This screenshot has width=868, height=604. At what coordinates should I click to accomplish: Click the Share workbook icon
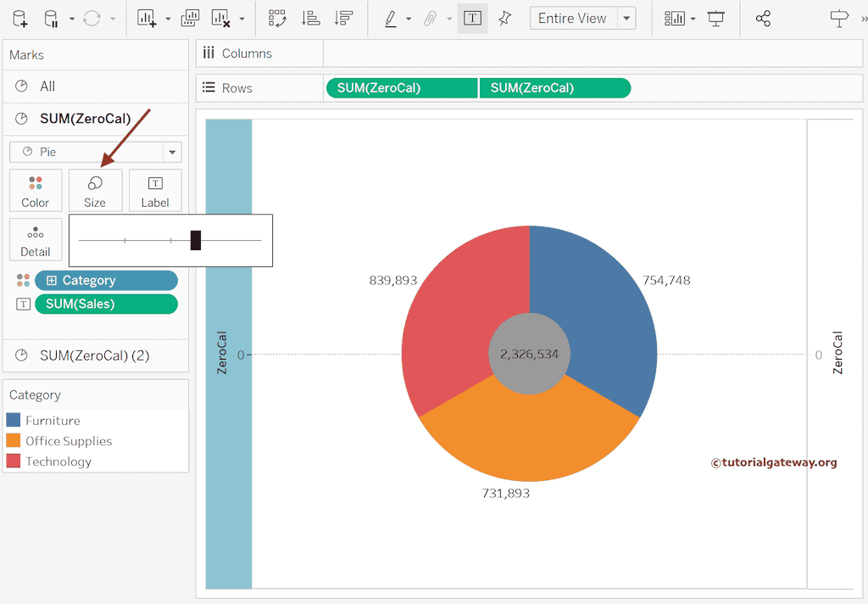coord(763,18)
